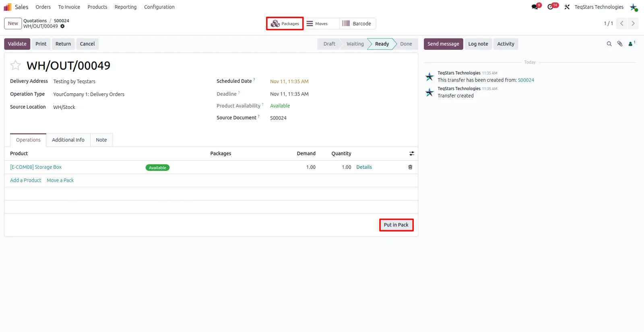The width and height of the screenshot is (644, 332).
Task: Schedule an Activity
Action: coord(506,44)
